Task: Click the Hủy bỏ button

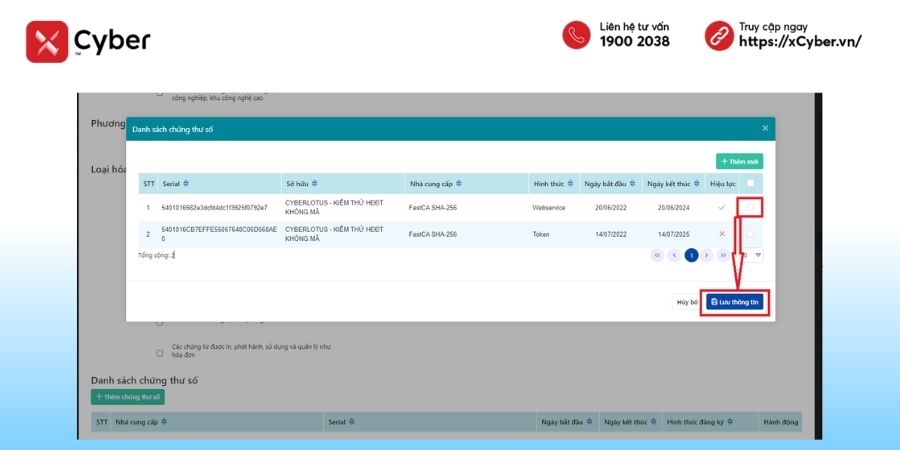Action: [x=687, y=302]
